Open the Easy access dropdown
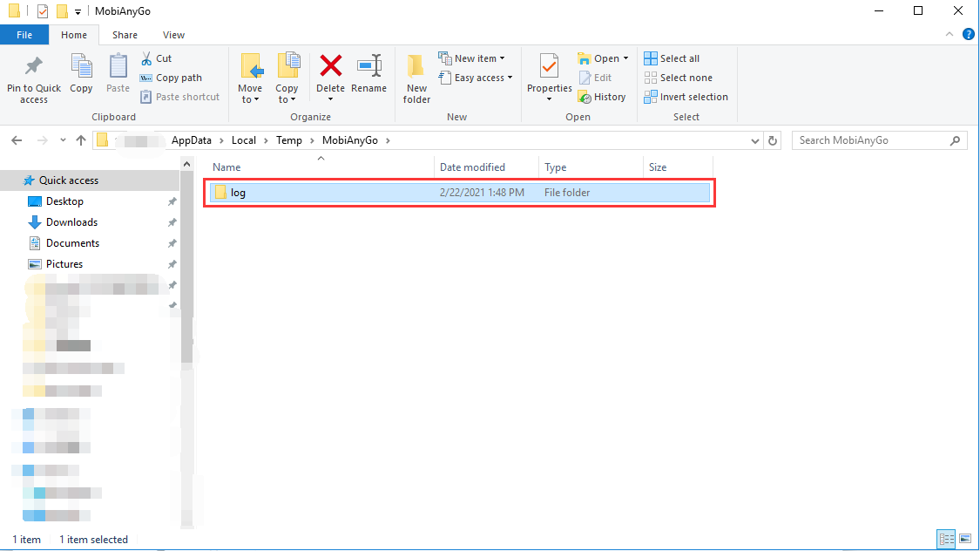 (x=476, y=78)
